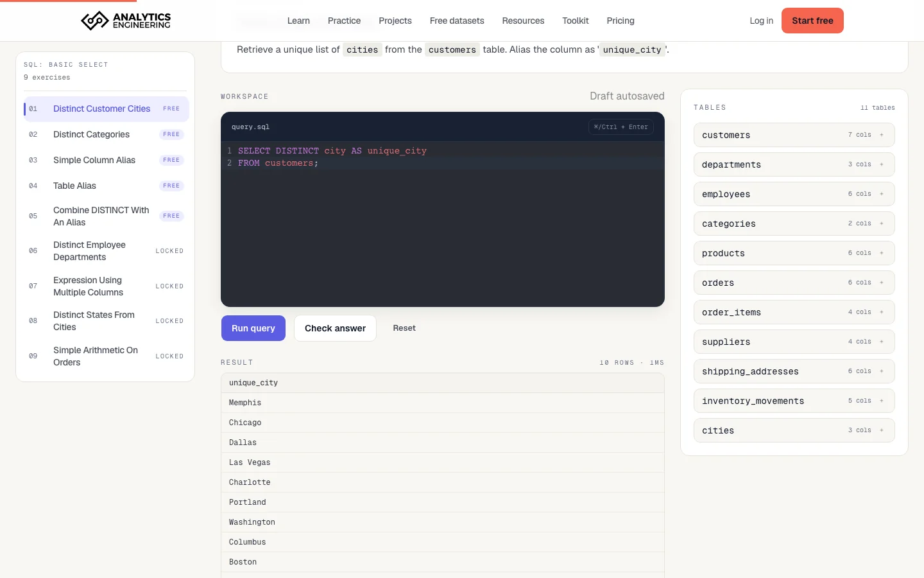Image resolution: width=924 pixels, height=578 pixels.
Task: Click the Columbus result row
Action: click(443, 542)
